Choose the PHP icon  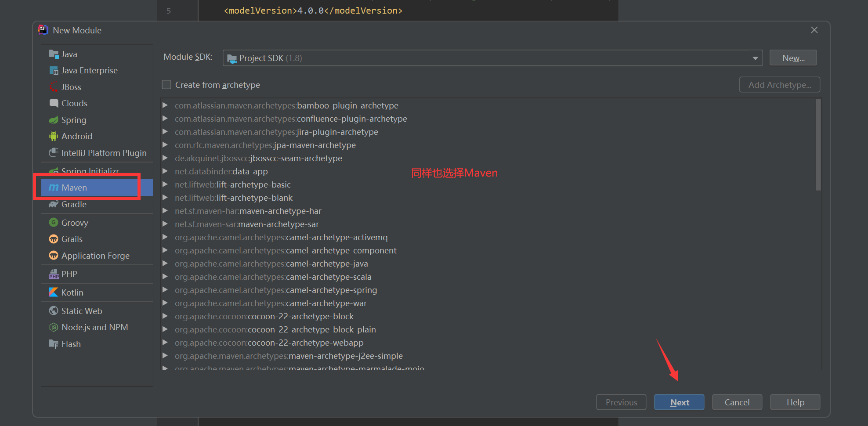[54, 274]
